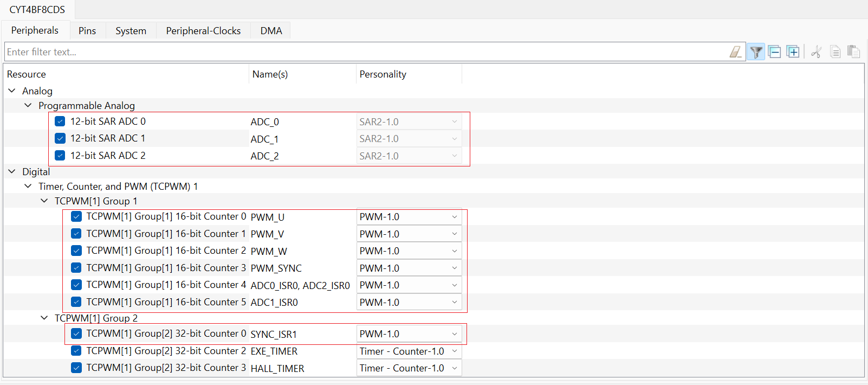The height and width of the screenshot is (385, 868).
Task: Uncheck the 12-bit SAR ADC 0 checkbox
Action: [x=60, y=121]
